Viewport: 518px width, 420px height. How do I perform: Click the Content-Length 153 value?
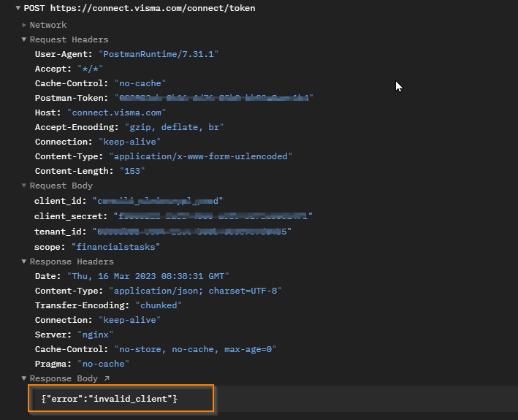(x=132, y=171)
